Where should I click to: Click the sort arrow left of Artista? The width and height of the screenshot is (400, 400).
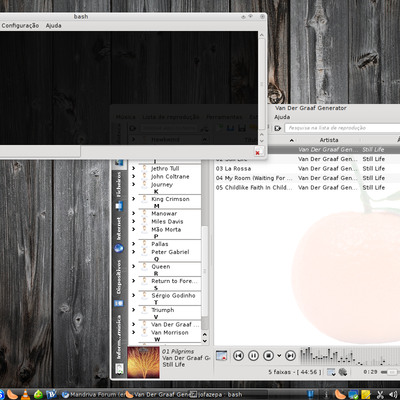(292, 140)
